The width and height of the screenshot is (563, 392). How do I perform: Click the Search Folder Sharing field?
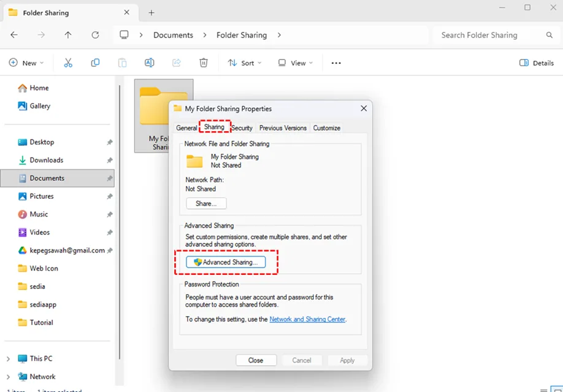tap(491, 35)
